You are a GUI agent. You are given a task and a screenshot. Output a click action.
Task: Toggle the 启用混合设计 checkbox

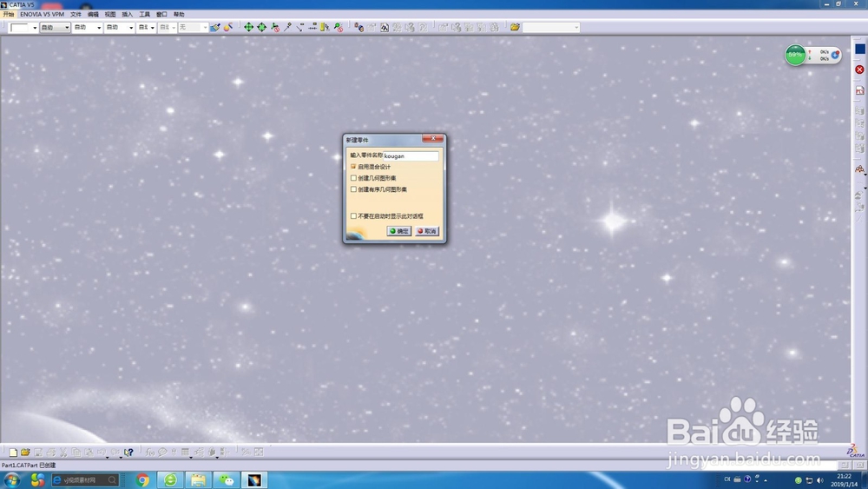coord(353,167)
